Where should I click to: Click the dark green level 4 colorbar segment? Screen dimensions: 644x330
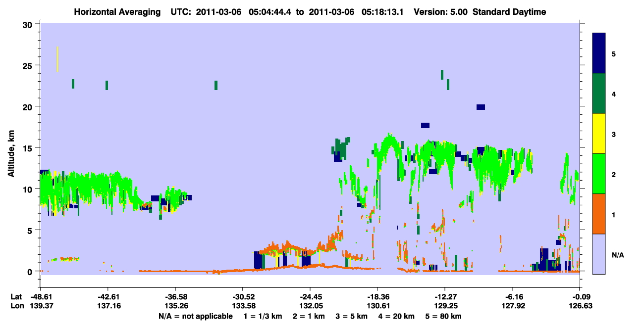[599, 94]
